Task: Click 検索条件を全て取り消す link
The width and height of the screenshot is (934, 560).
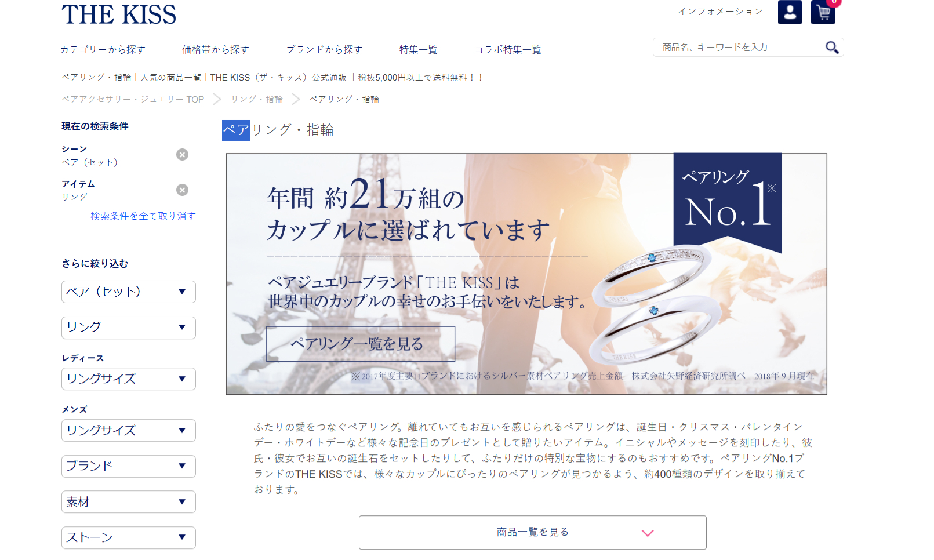Action: (x=143, y=216)
